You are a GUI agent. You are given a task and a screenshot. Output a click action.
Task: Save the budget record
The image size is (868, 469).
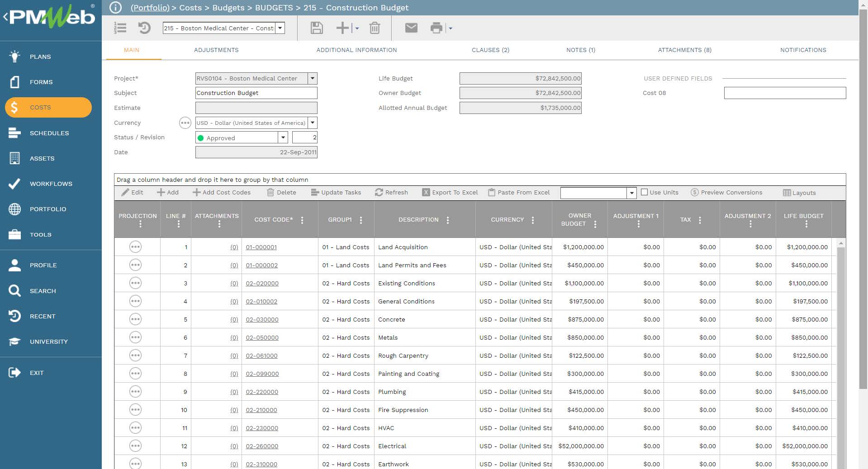click(316, 28)
